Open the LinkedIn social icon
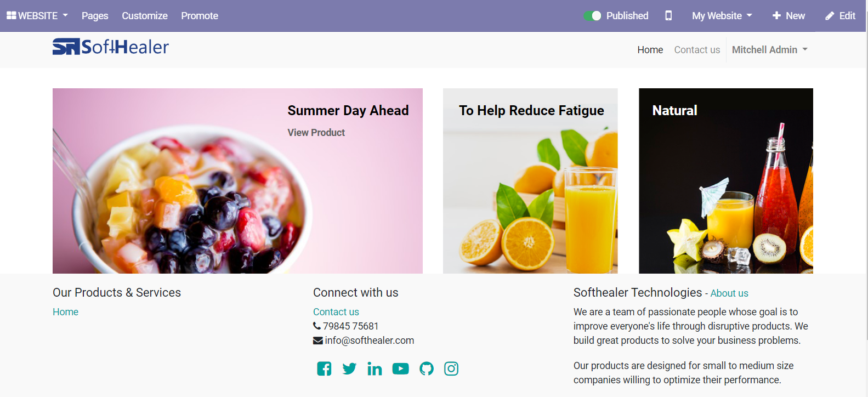868x397 pixels. click(x=375, y=368)
